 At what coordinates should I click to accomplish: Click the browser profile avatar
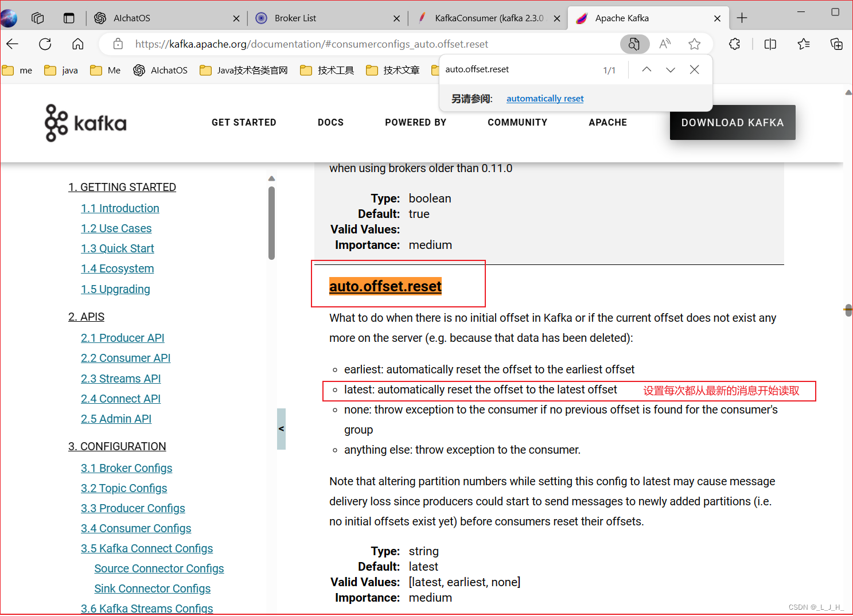click(x=8, y=18)
